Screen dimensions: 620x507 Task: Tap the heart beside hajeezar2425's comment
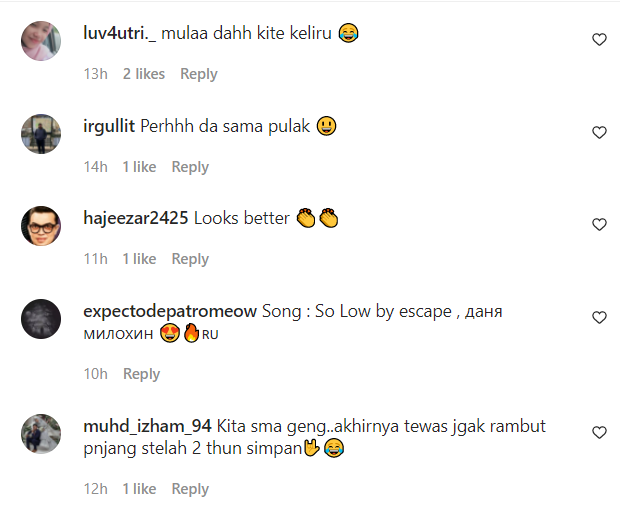599,224
